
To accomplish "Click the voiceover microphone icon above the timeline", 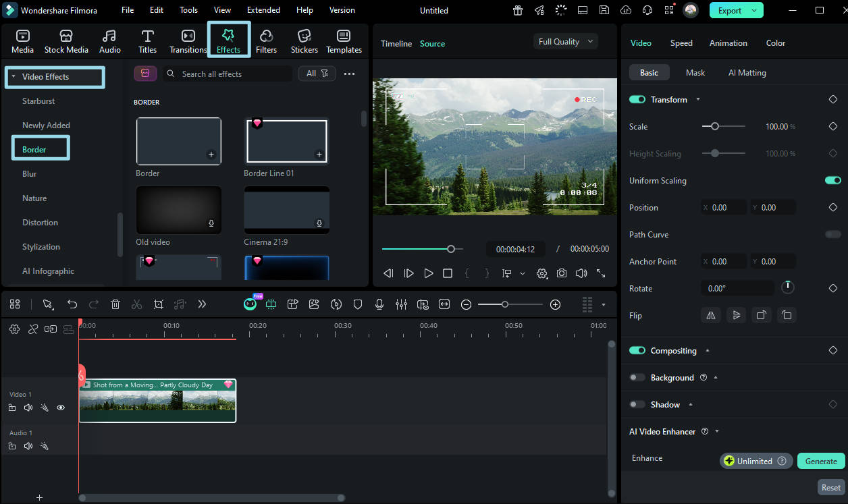I will [x=379, y=304].
